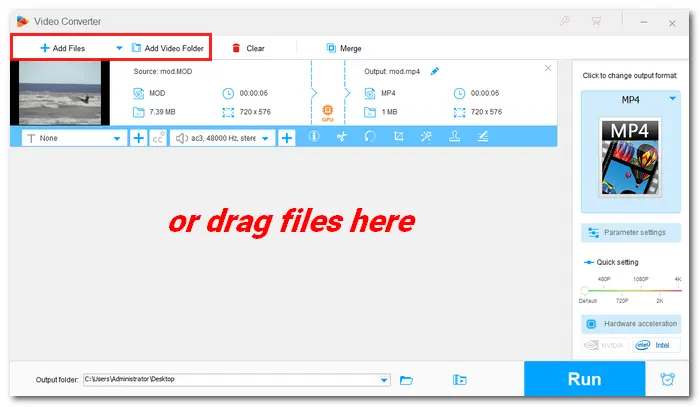Click the Source: mod.MOD text
This screenshot has width=700, height=407.
[162, 71]
